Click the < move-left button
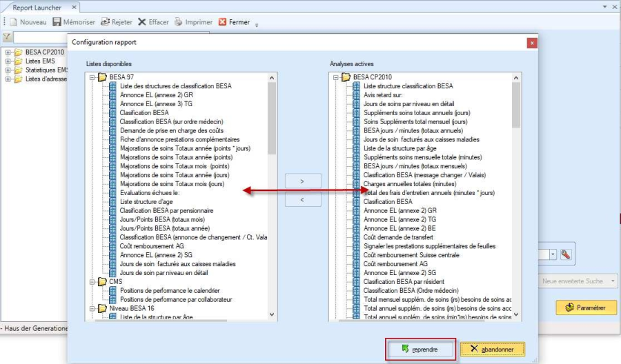The image size is (621, 364). (303, 199)
